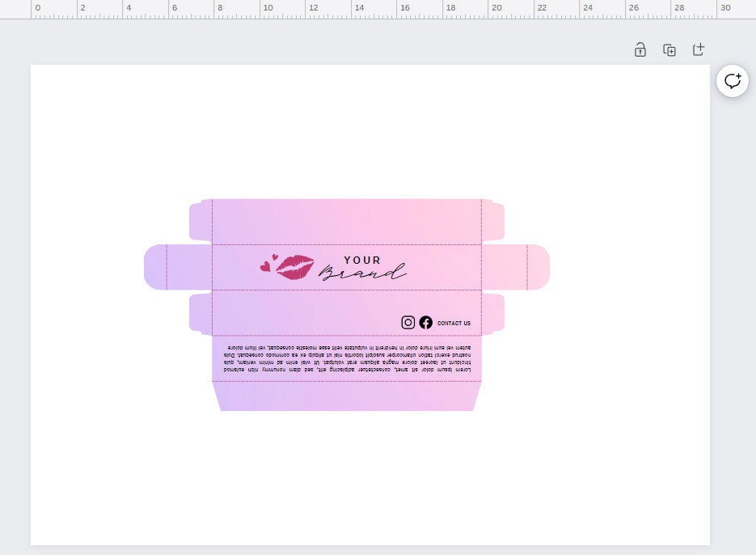Select the top flap of the box template

click(346, 218)
